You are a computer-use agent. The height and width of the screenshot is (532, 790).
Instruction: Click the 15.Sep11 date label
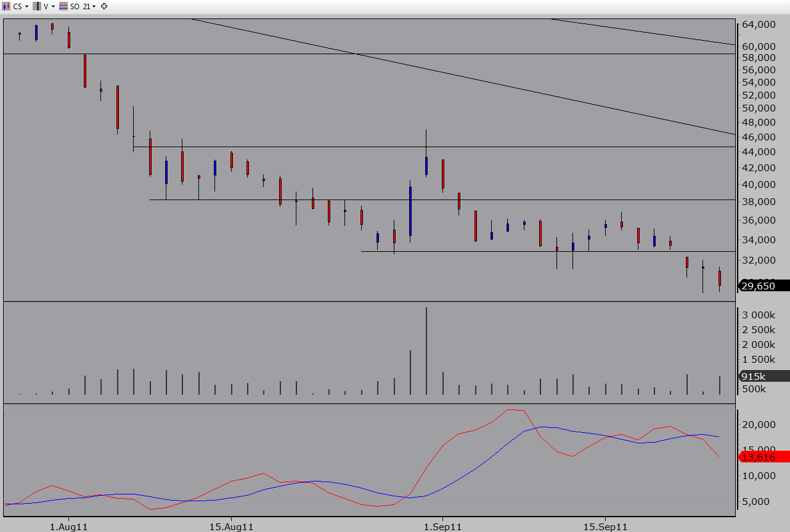(x=605, y=527)
